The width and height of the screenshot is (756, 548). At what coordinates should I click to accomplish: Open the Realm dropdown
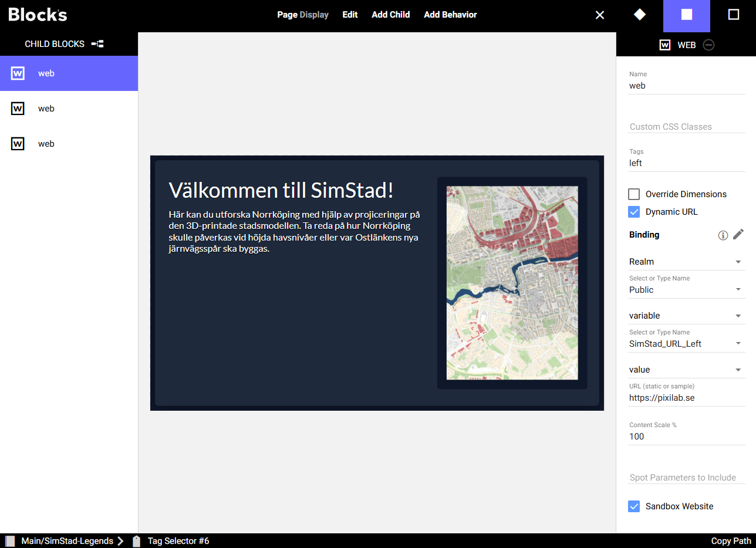point(687,262)
